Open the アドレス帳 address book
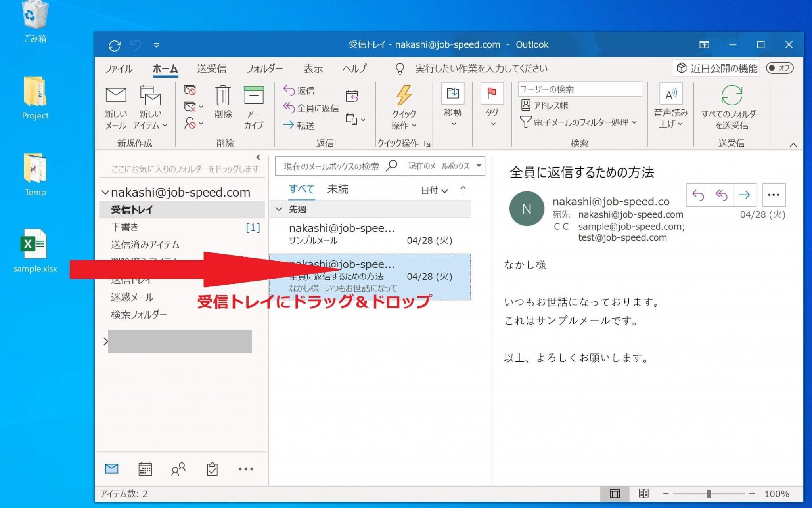Image resolution: width=812 pixels, height=508 pixels. (545, 105)
